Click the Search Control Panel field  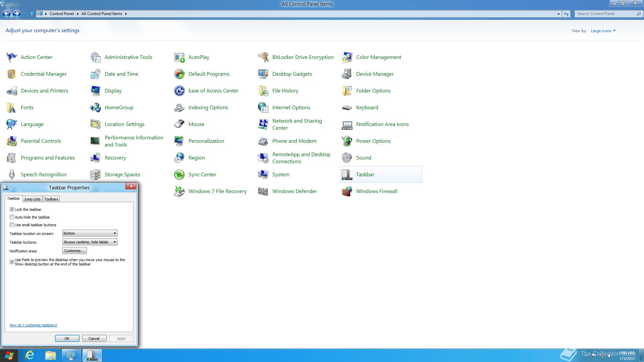click(608, 14)
